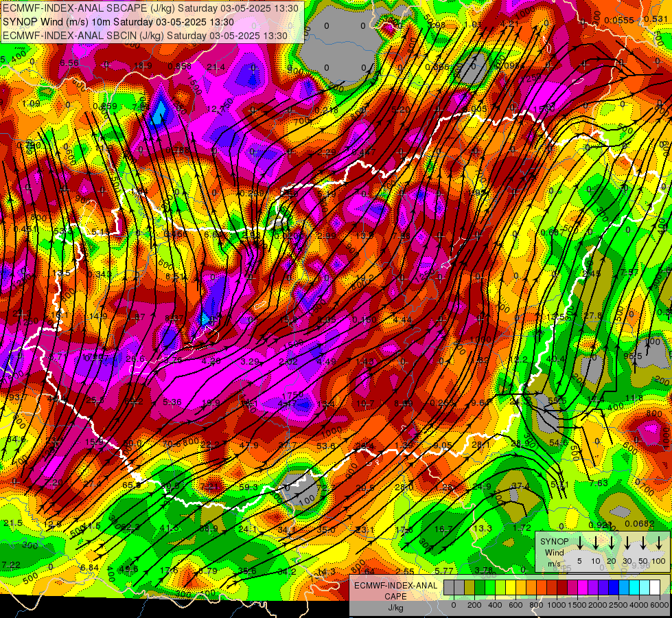Image resolution: width=672 pixels, height=618 pixels.
Task: Pick the dark red swatch right of the 1000 mark
Action: [x=562, y=587]
